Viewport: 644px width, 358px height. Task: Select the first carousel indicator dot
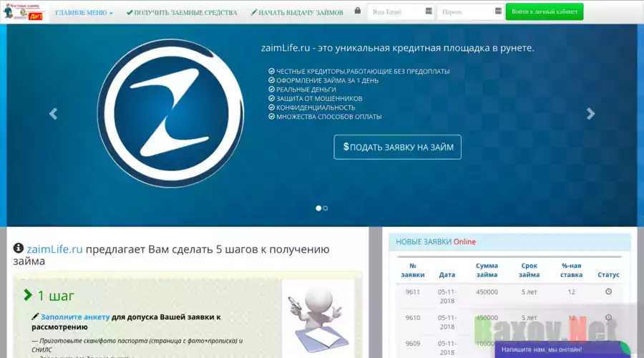point(318,208)
